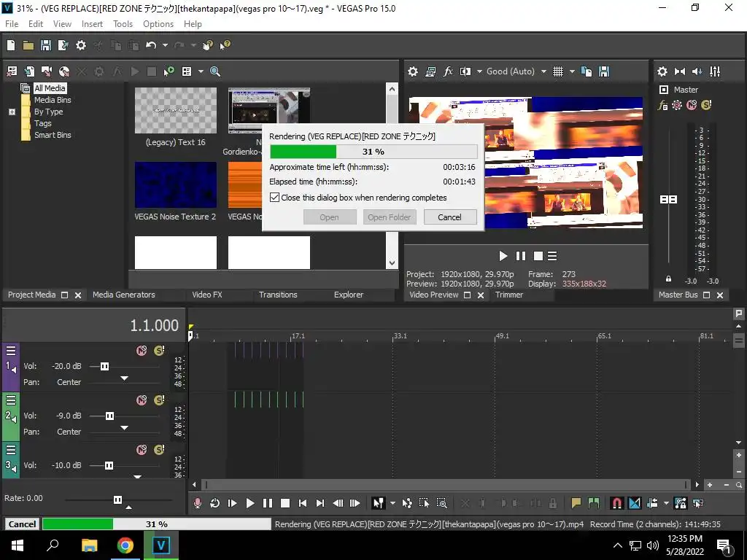Toggle Master bus Solo button

click(x=706, y=105)
